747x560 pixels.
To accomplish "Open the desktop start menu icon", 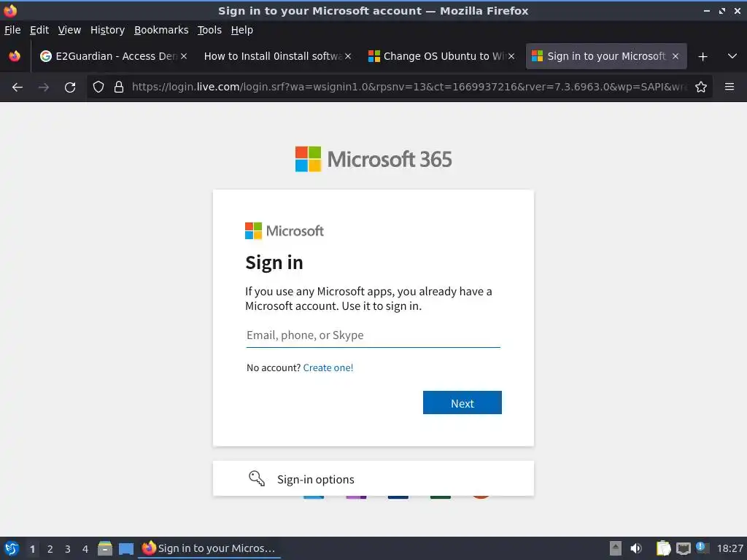I will 12,548.
